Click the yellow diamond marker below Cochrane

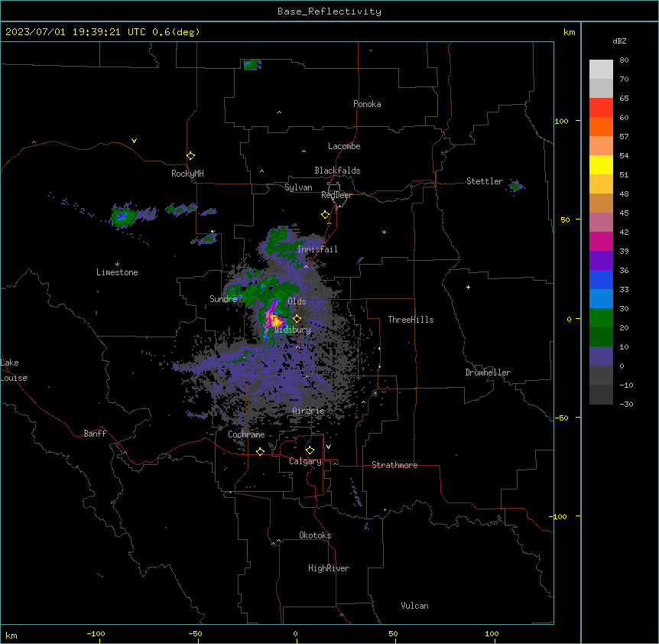click(x=260, y=451)
